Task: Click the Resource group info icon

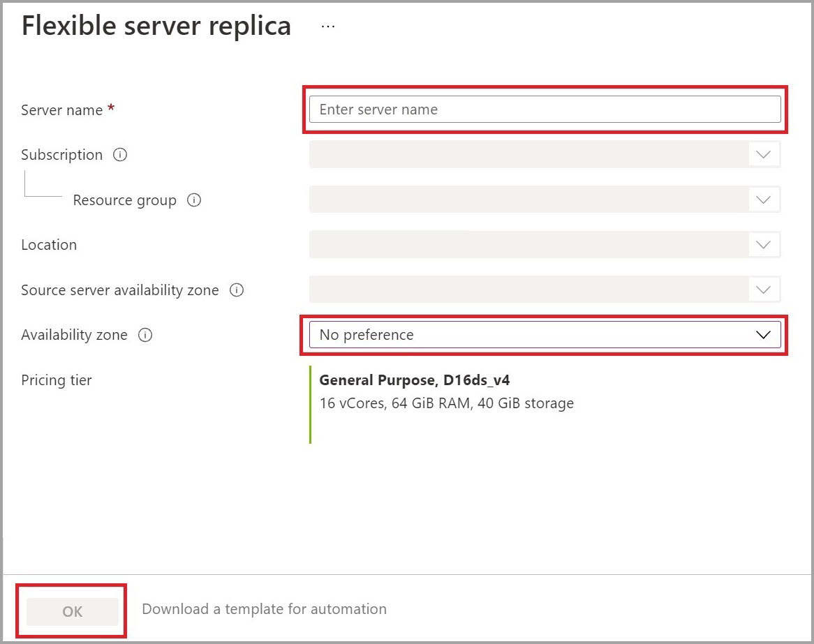Action: (x=194, y=200)
